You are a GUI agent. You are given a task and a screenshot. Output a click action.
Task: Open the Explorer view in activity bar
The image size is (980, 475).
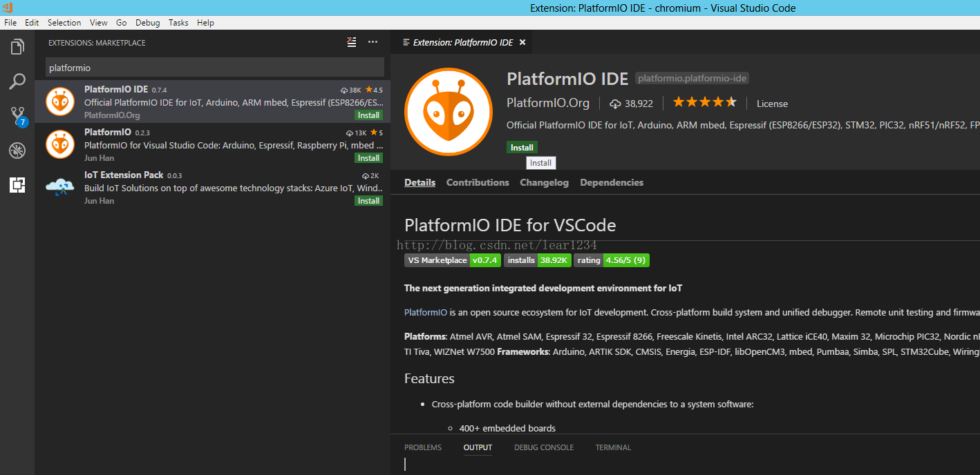[x=17, y=47]
